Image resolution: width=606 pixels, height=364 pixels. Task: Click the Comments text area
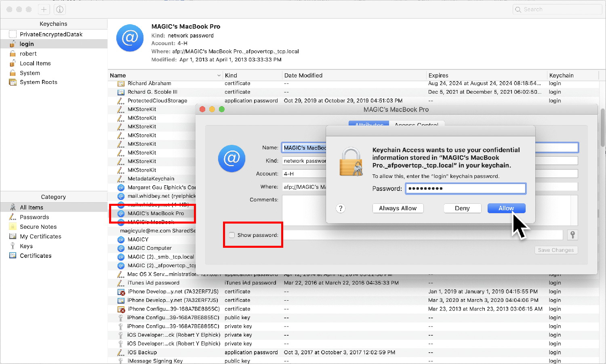pos(430,210)
